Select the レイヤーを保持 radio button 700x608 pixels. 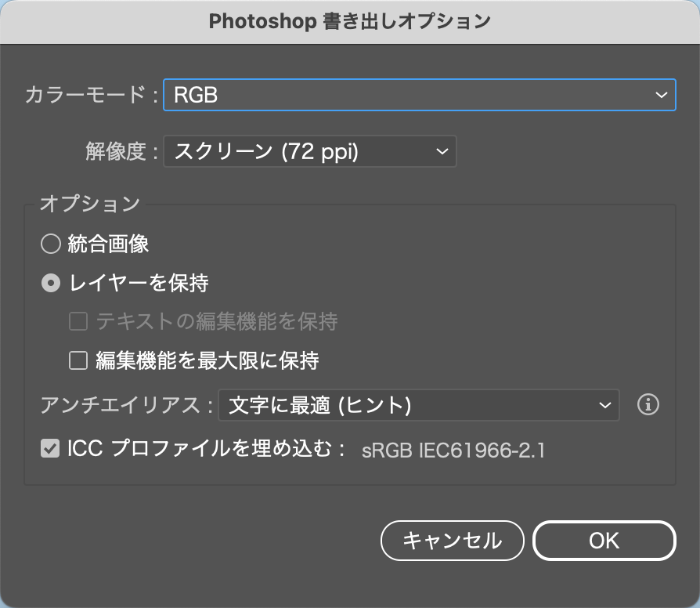click(x=51, y=283)
